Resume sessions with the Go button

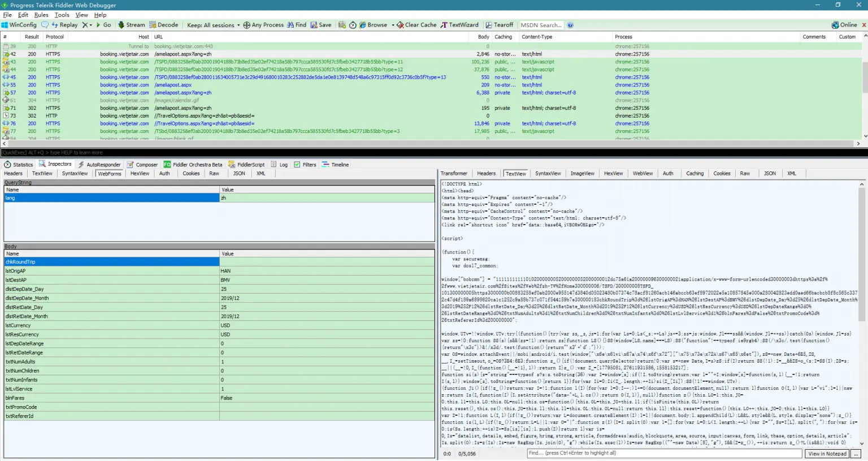point(103,25)
